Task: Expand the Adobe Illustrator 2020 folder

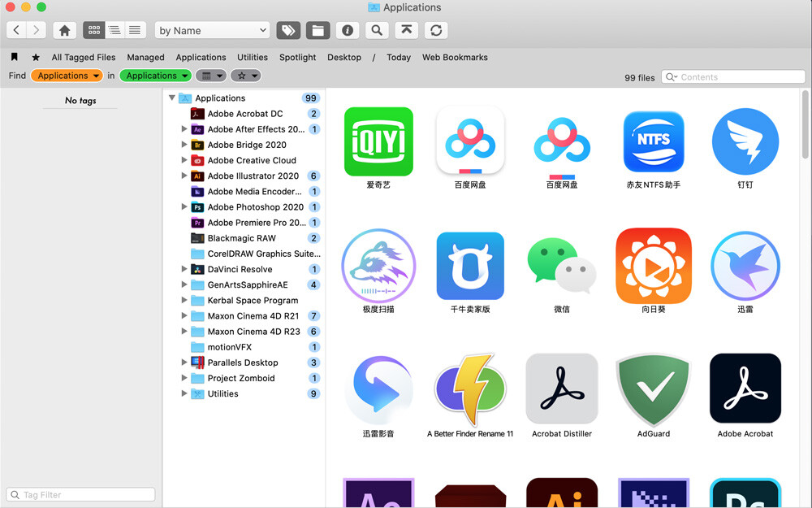Action: click(184, 176)
